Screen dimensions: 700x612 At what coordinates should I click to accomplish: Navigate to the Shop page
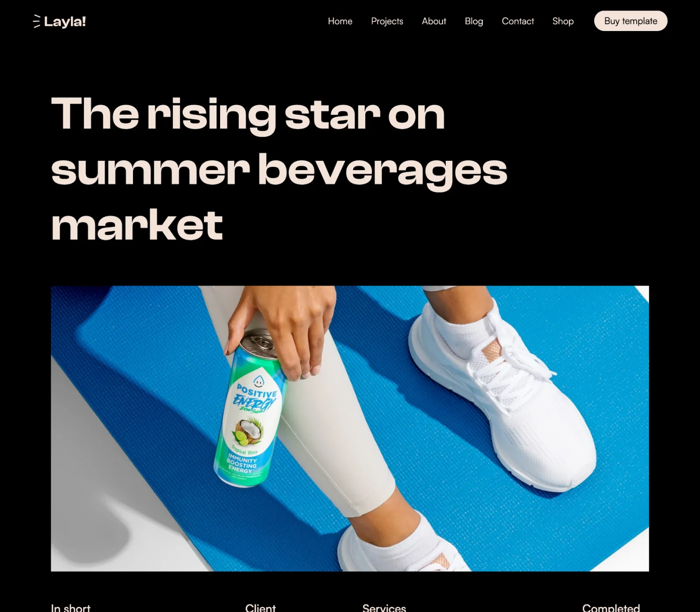pyautogui.click(x=563, y=21)
